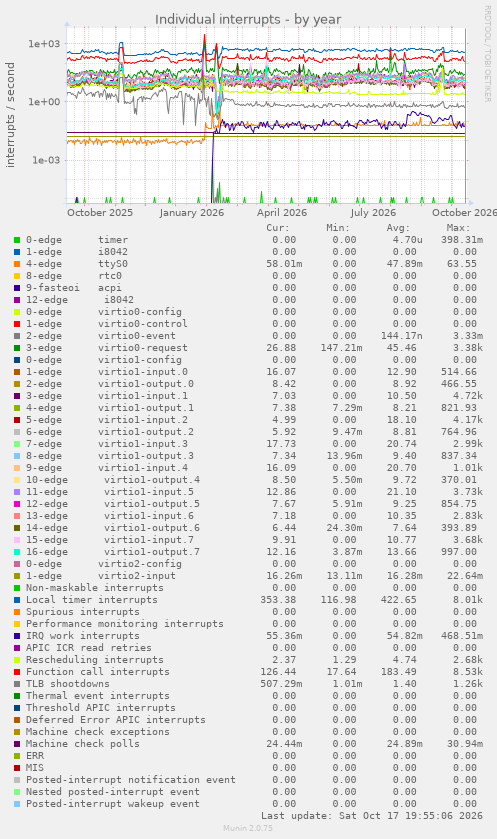Click the ERR legend swatch
Image resolution: width=497 pixels, height=839 pixels.
17,756
